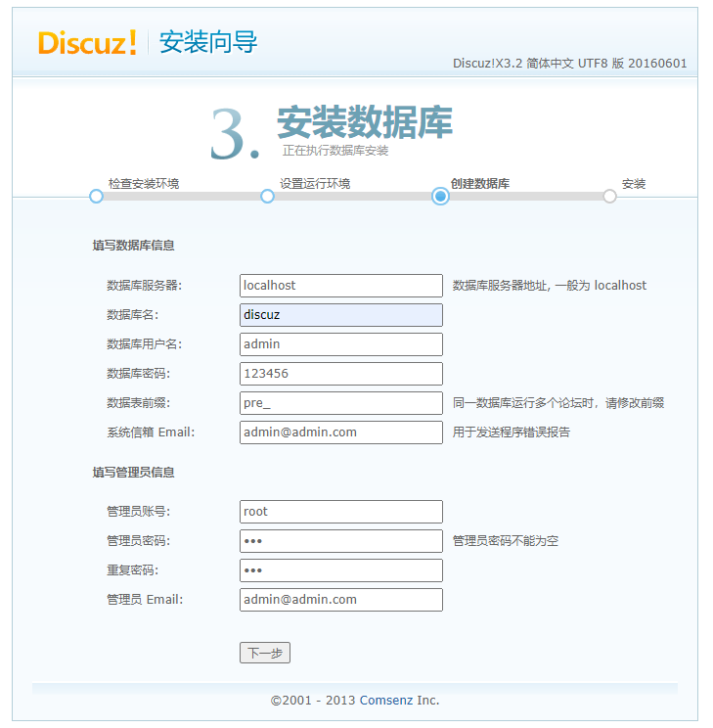Click the hint 用于发送程序错误报告
The image size is (713, 728).
[x=512, y=432]
